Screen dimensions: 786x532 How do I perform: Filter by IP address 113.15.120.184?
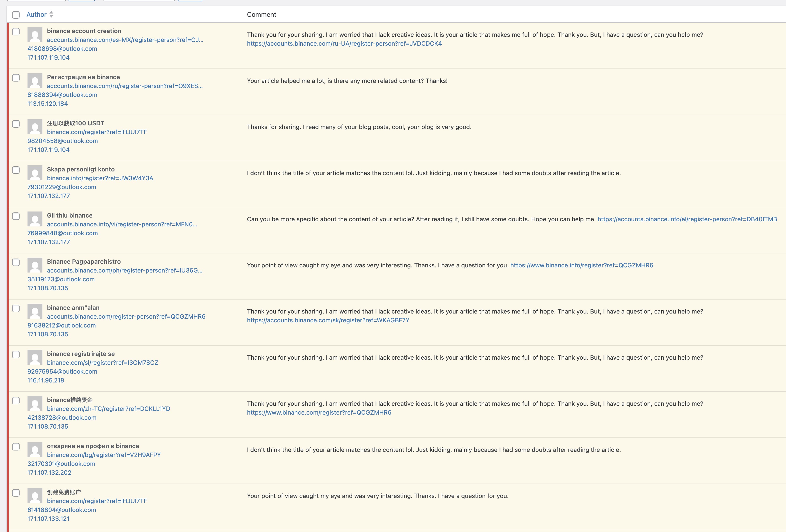pos(47,104)
